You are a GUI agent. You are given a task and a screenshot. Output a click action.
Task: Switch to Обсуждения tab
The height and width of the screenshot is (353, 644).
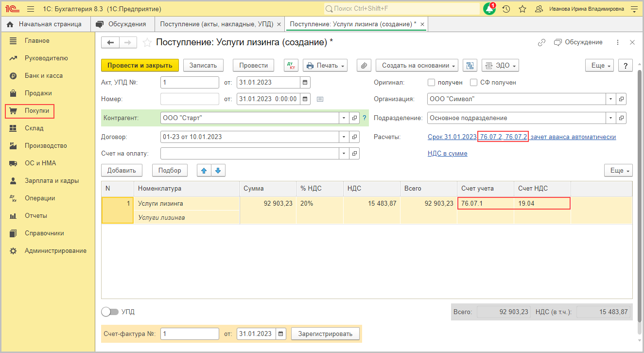coord(122,24)
